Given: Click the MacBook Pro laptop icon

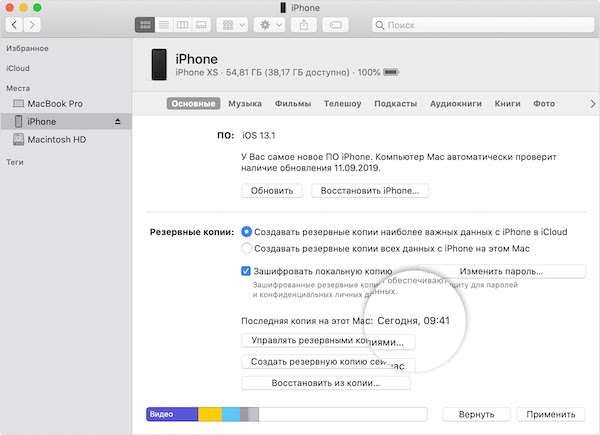Looking at the screenshot, I should pyautogui.click(x=18, y=104).
